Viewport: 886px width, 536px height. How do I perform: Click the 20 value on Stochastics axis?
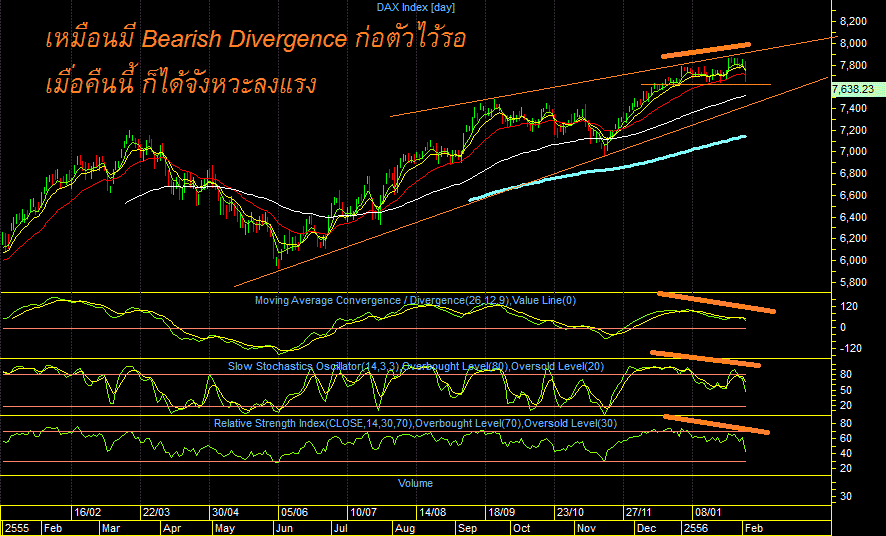(x=846, y=406)
